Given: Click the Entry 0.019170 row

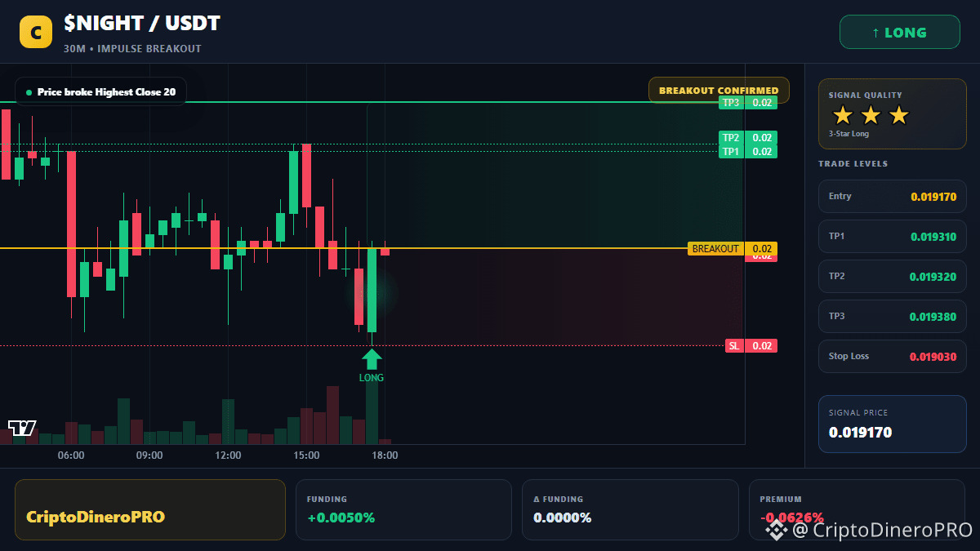Looking at the screenshot, I should pyautogui.click(x=893, y=196).
